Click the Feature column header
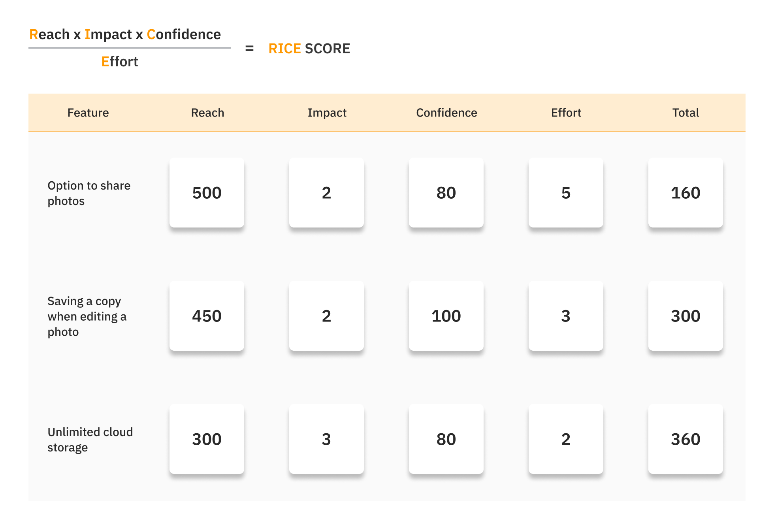The height and width of the screenshot is (532, 774). (x=88, y=113)
